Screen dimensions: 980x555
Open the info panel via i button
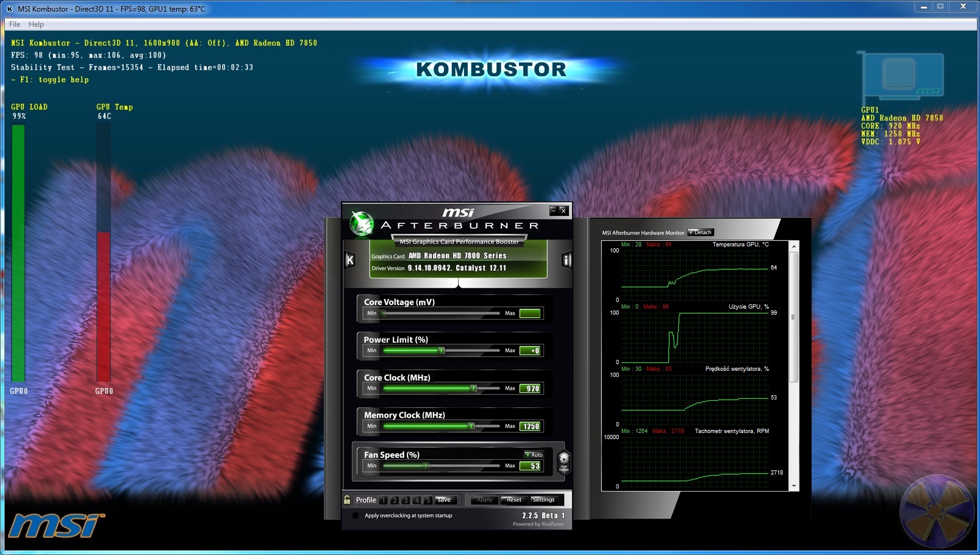click(567, 260)
